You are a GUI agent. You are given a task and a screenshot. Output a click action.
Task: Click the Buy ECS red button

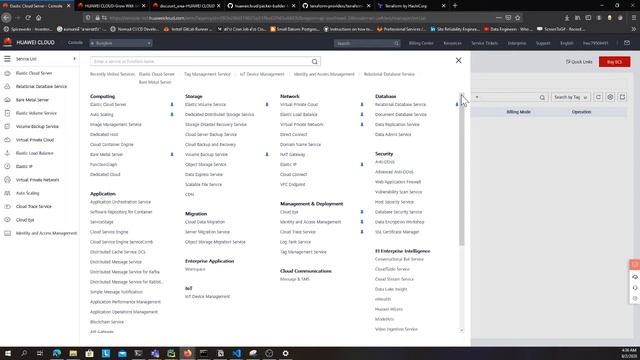614,62
